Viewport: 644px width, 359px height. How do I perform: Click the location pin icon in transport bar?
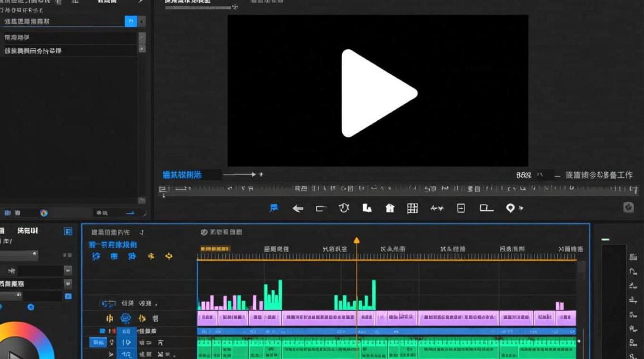(x=511, y=208)
